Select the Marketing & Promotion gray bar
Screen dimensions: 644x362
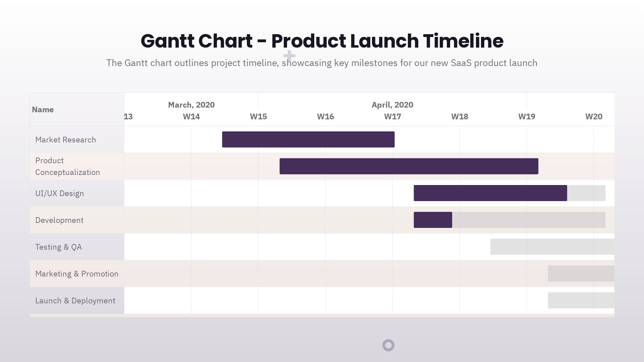point(581,274)
